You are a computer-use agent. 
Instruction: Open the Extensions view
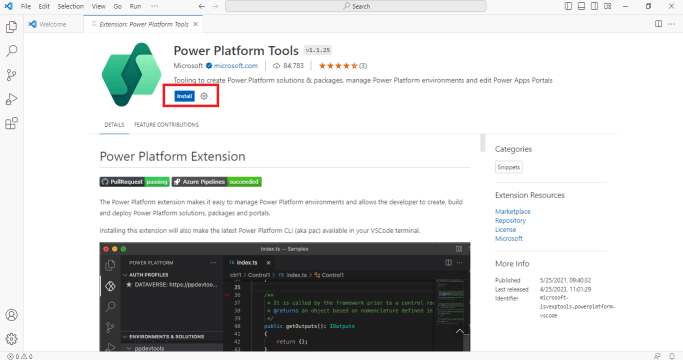(x=11, y=123)
